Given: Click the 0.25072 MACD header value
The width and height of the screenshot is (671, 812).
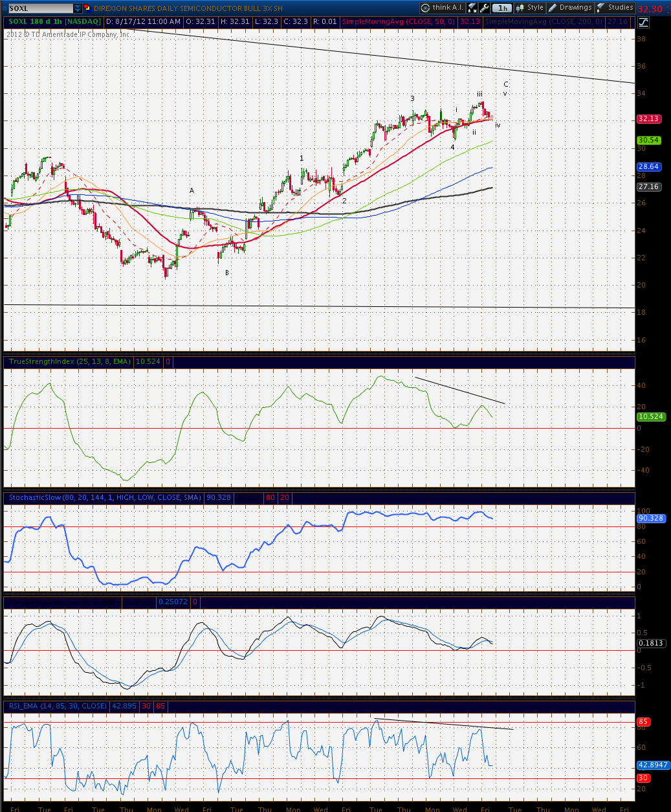Looking at the screenshot, I should tap(173, 602).
